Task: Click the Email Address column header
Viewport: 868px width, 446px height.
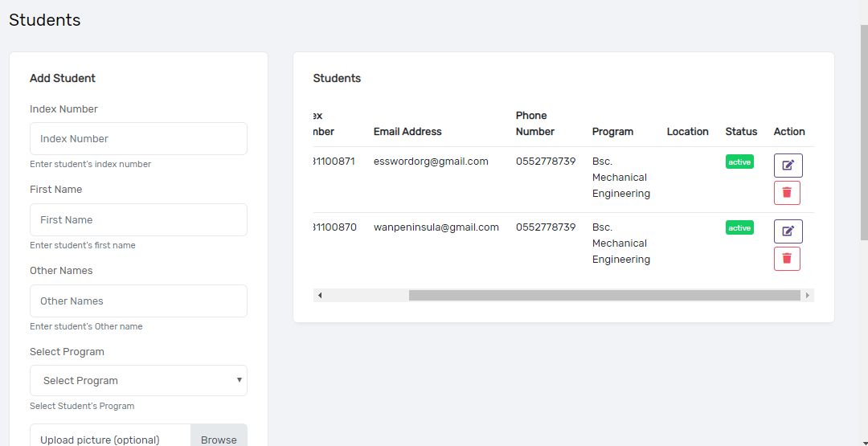Action: pos(407,132)
